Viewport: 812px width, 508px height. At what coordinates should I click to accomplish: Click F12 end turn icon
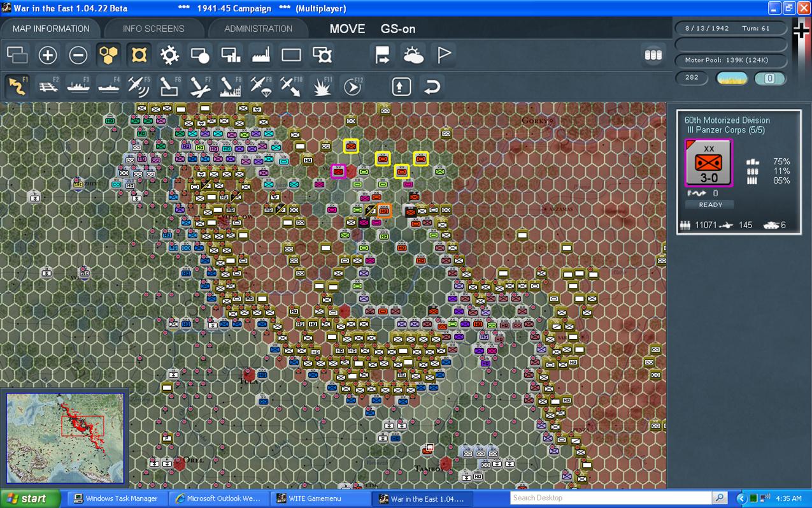352,86
